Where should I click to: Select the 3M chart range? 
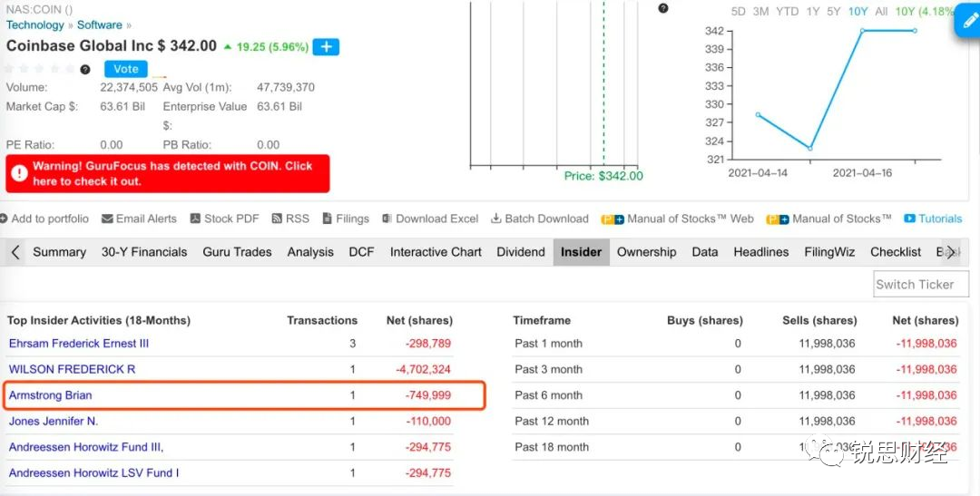(760, 11)
